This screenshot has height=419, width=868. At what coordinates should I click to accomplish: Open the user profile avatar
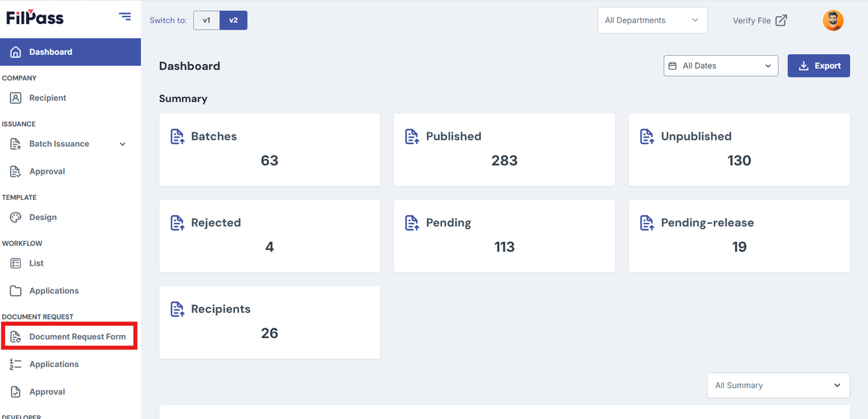[x=833, y=20]
